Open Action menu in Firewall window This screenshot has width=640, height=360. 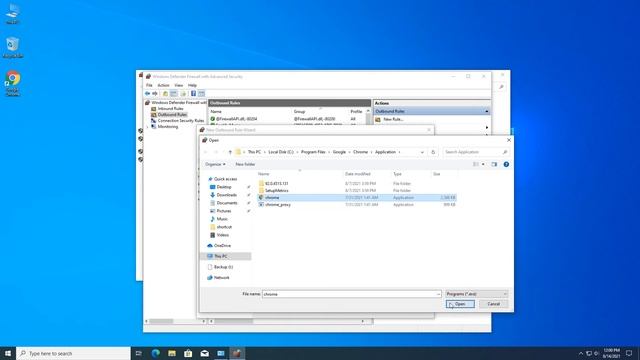click(163, 85)
